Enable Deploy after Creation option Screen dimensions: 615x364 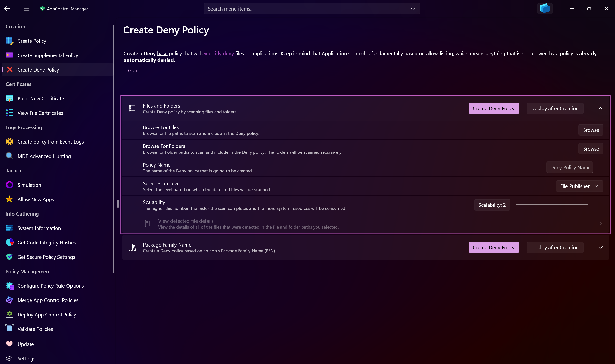555,108
